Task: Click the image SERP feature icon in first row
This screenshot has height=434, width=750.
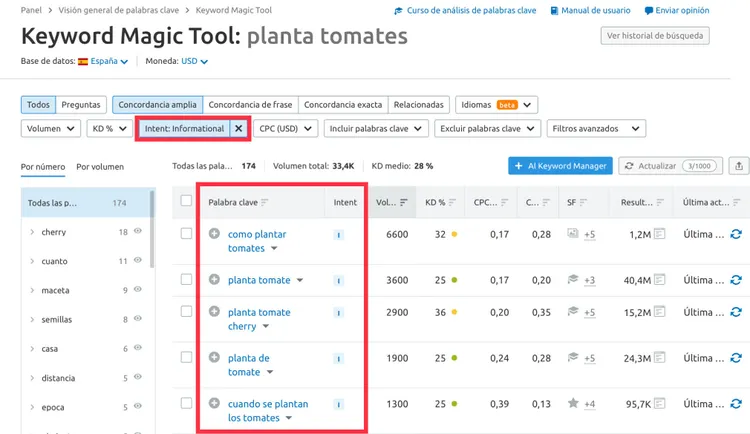Action: [x=573, y=233]
